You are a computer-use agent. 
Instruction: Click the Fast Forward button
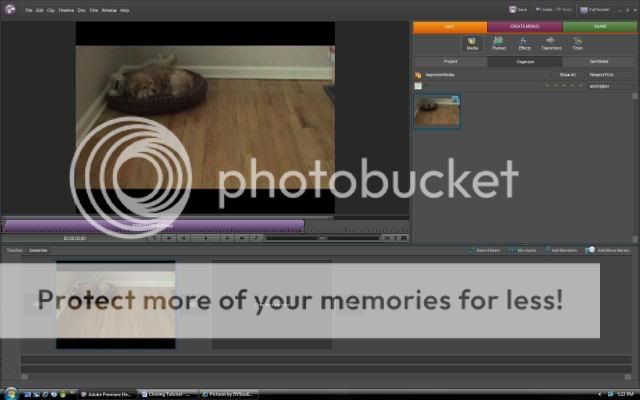242,238
